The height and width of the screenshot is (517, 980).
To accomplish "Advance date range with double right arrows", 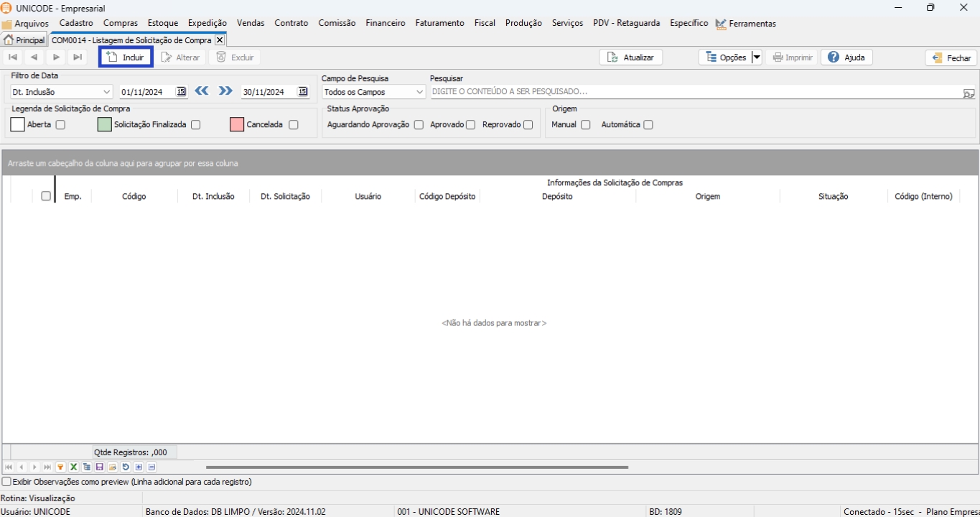I will [x=225, y=91].
